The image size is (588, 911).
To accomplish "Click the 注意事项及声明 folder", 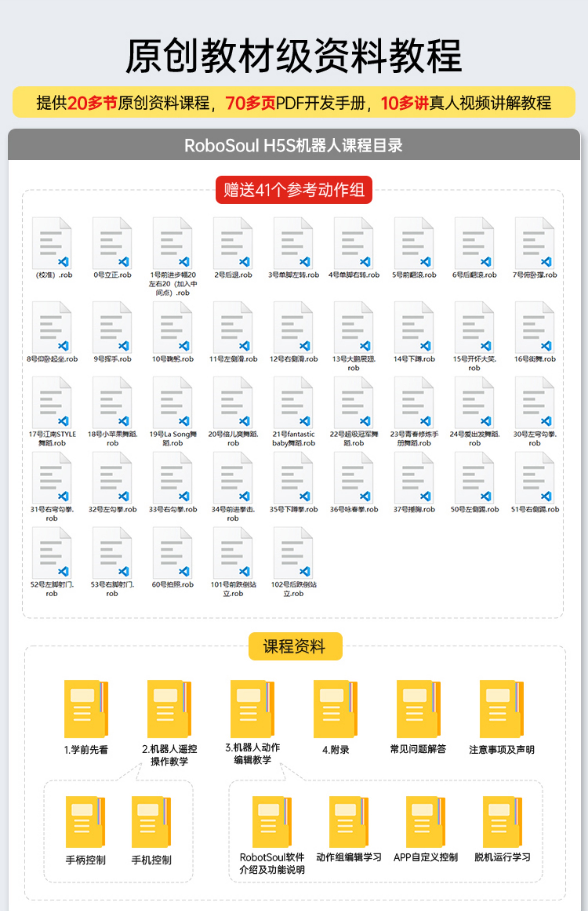I will click(x=502, y=709).
